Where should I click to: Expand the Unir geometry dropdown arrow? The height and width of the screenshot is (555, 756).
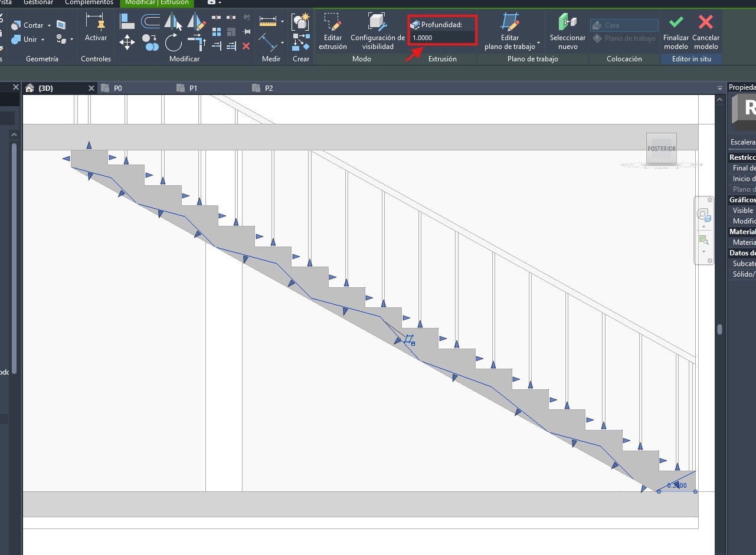coord(43,40)
